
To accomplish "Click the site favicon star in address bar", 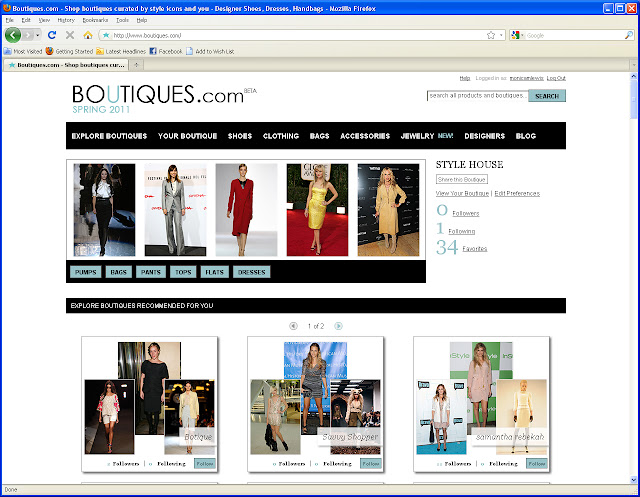I will [106, 36].
